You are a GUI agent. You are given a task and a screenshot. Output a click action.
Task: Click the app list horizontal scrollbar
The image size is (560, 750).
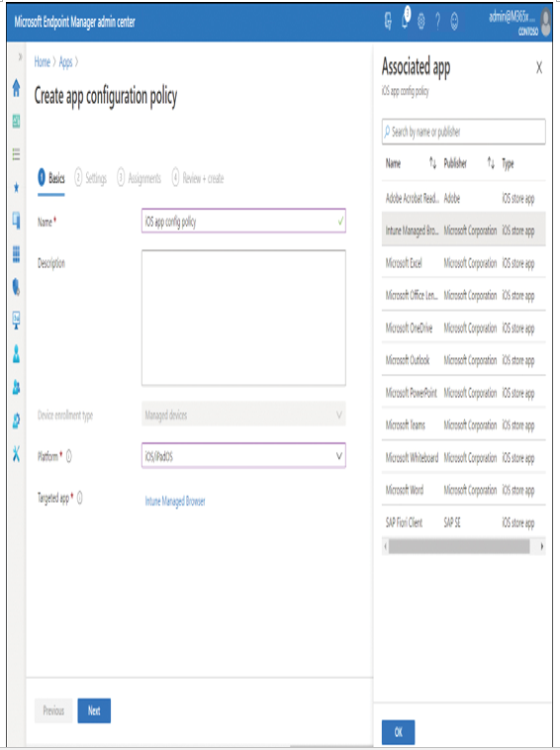pyautogui.click(x=459, y=546)
